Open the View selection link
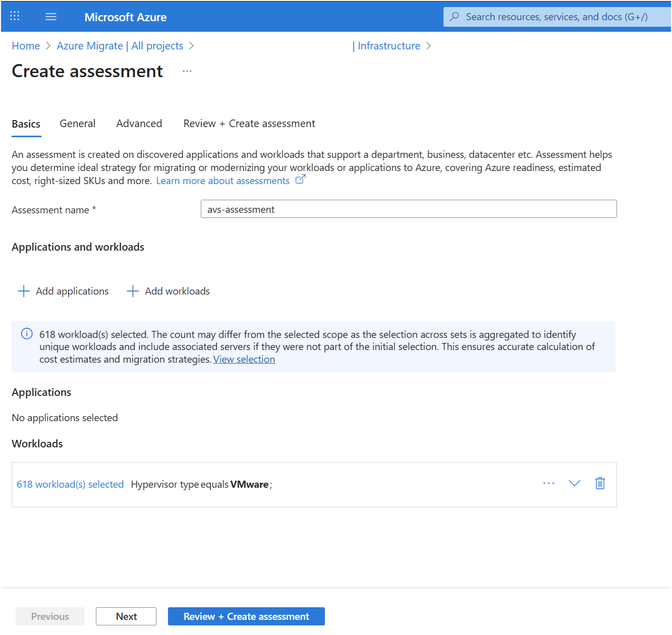672x635 pixels. 244,359
